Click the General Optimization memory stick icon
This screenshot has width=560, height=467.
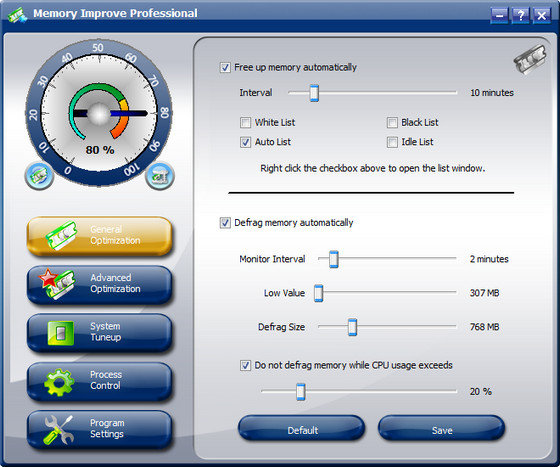coord(61,235)
